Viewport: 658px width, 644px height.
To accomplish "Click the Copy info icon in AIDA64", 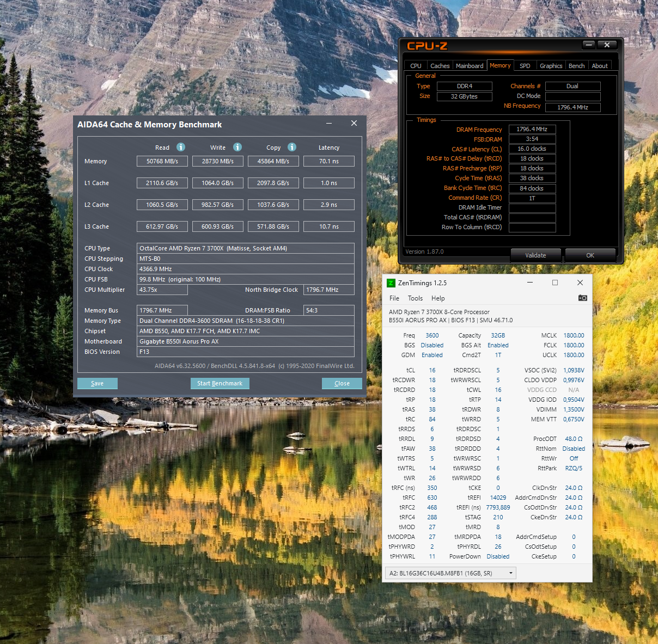I will pyautogui.click(x=292, y=147).
